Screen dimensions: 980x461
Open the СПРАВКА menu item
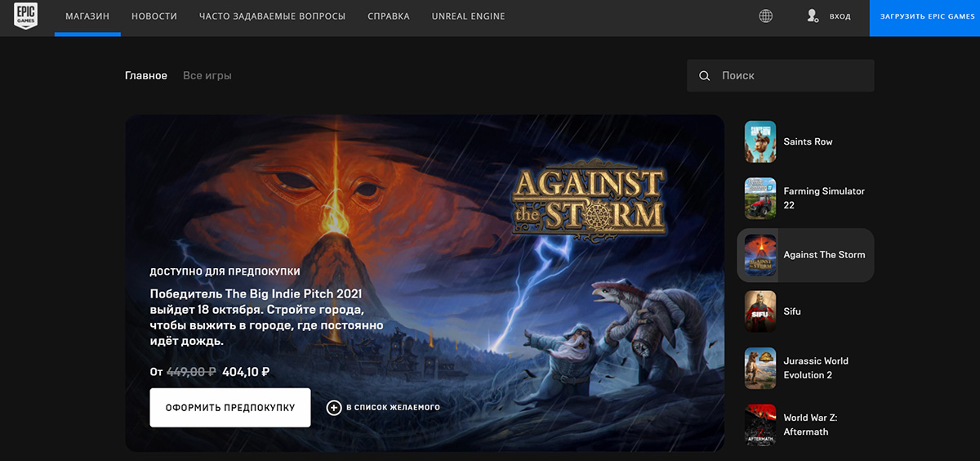(x=389, y=16)
